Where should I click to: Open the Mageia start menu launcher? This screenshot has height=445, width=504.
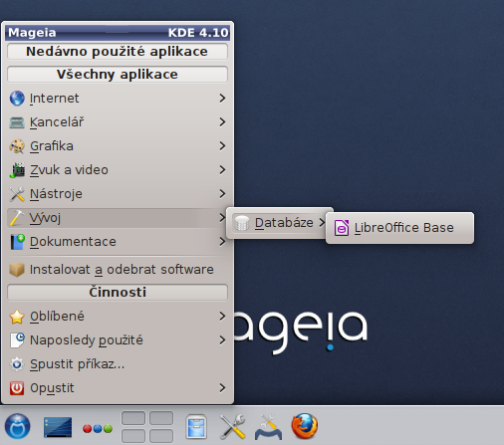click(18, 426)
